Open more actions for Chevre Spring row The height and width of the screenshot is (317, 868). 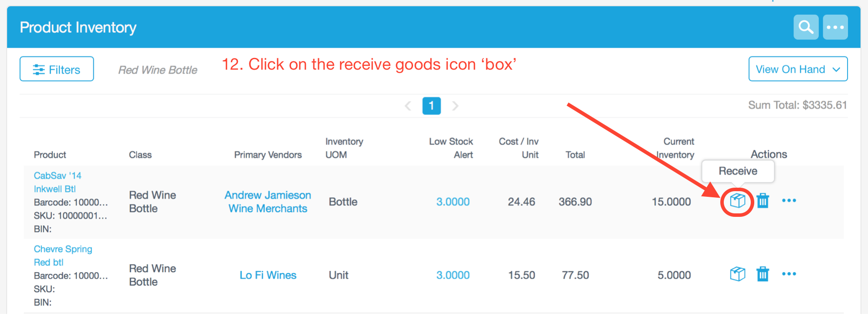coord(789,274)
